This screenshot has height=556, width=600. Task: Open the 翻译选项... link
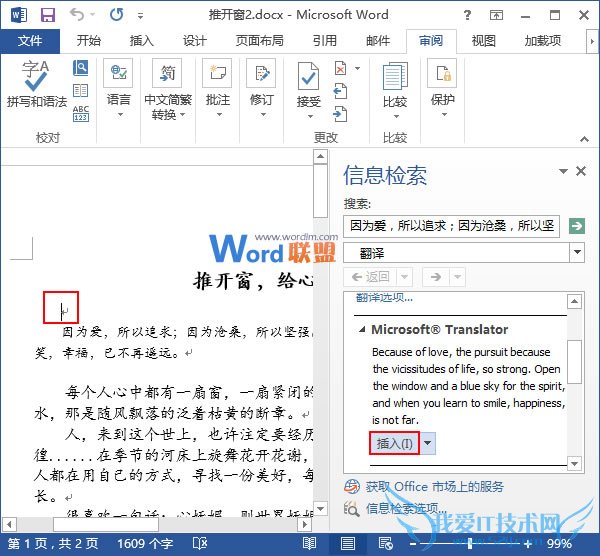pos(384,297)
